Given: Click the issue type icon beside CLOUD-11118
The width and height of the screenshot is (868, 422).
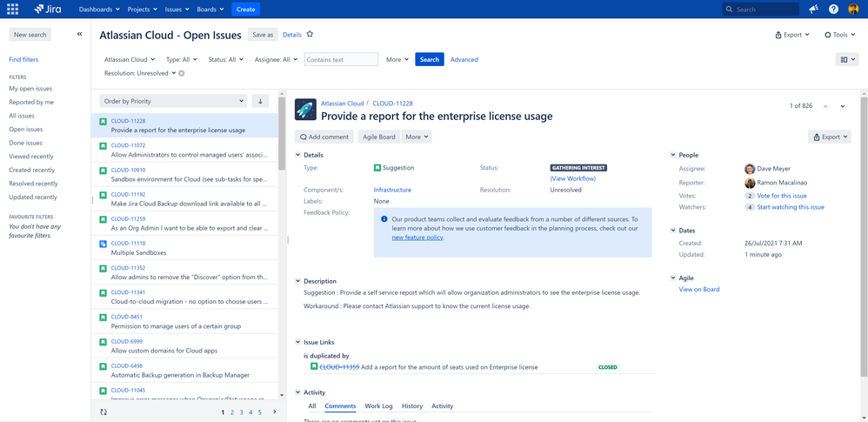Looking at the screenshot, I should click(x=103, y=243).
